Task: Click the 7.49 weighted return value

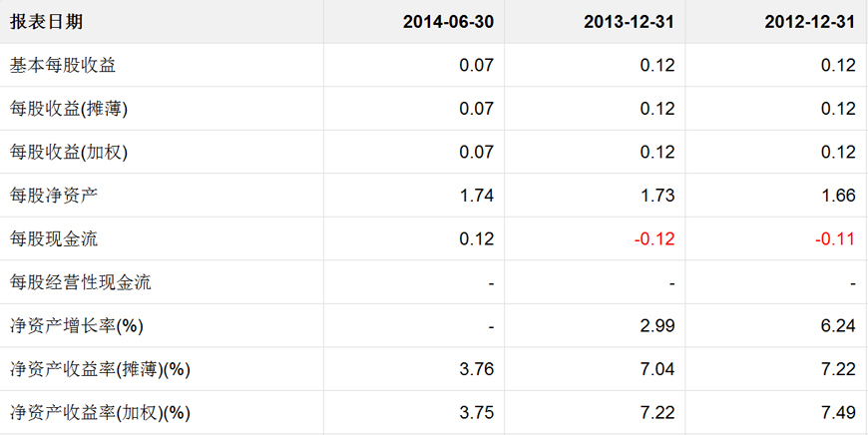Action: [839, 413]
